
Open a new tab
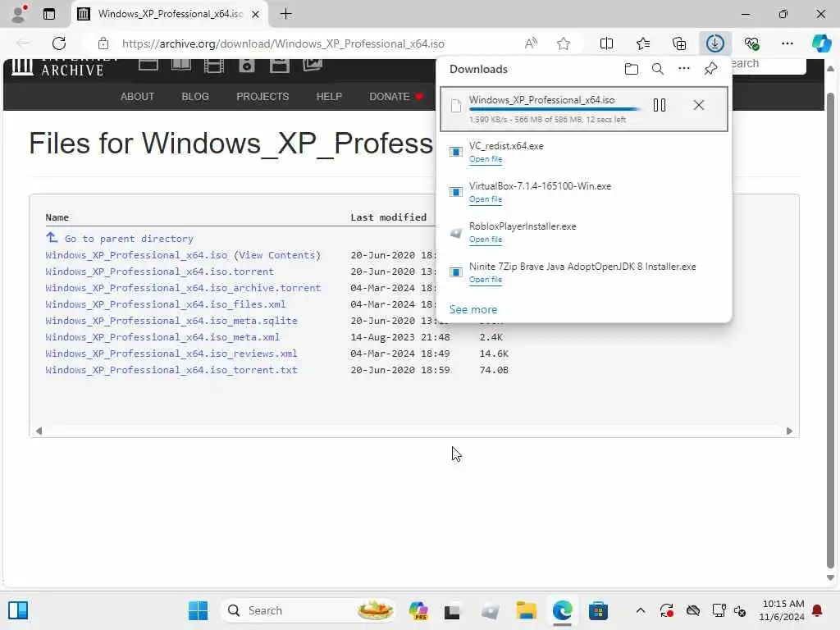tap(286, 14)
